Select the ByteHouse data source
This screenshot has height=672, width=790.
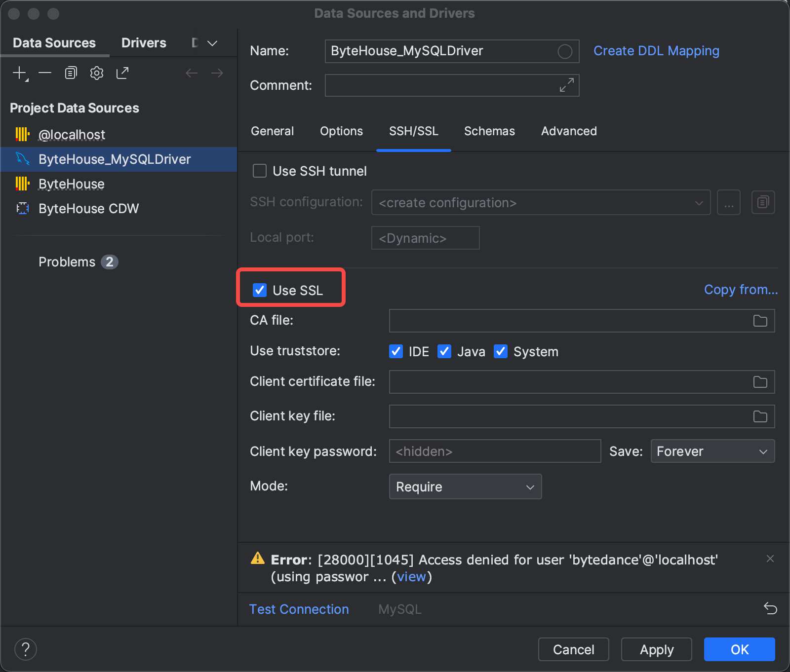pos(118,184)
